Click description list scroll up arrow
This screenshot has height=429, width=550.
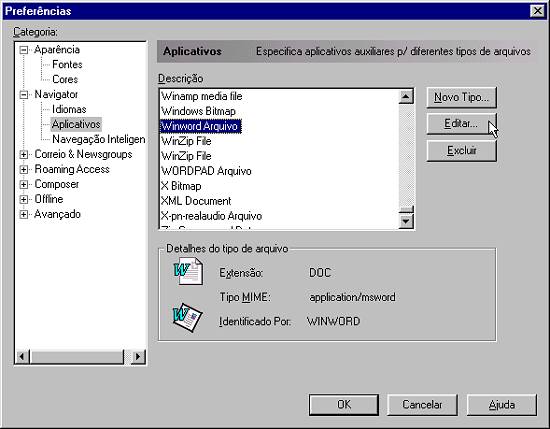[x=406, y=96]
